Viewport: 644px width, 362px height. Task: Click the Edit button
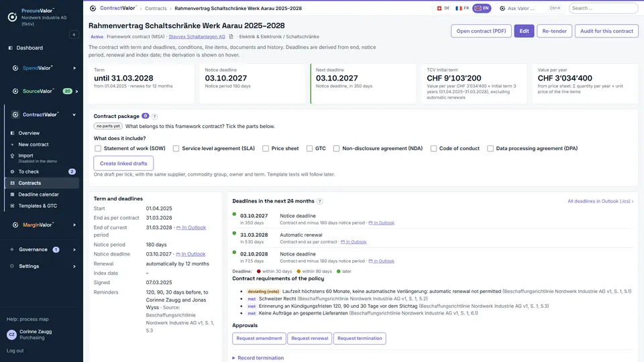tap(524, 32)
